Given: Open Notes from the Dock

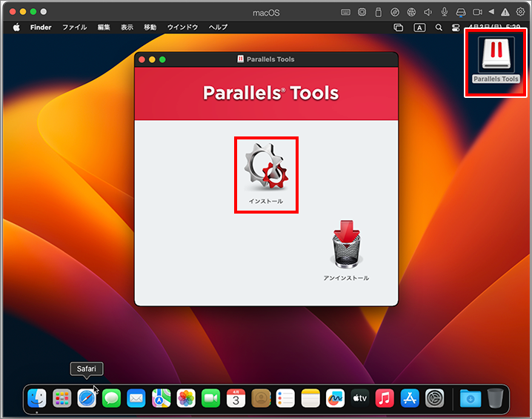Looking at the screenshot, I should tap(310, 398).
